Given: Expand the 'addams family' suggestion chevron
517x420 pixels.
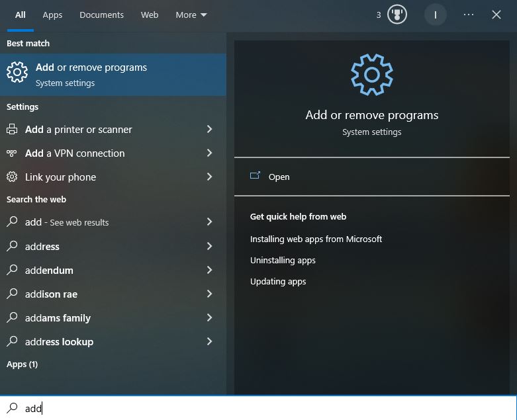Looking at the screenshot, I should pos(209,317).
